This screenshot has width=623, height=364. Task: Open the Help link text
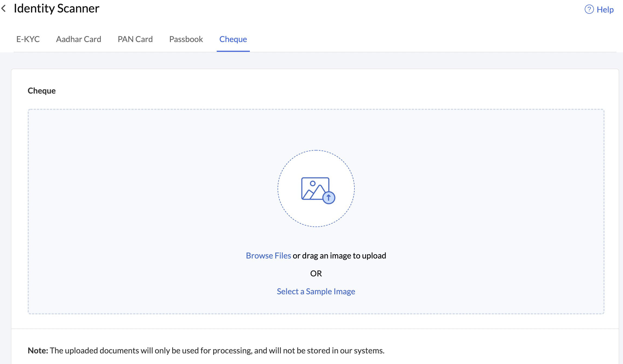[x=605, y=10]
